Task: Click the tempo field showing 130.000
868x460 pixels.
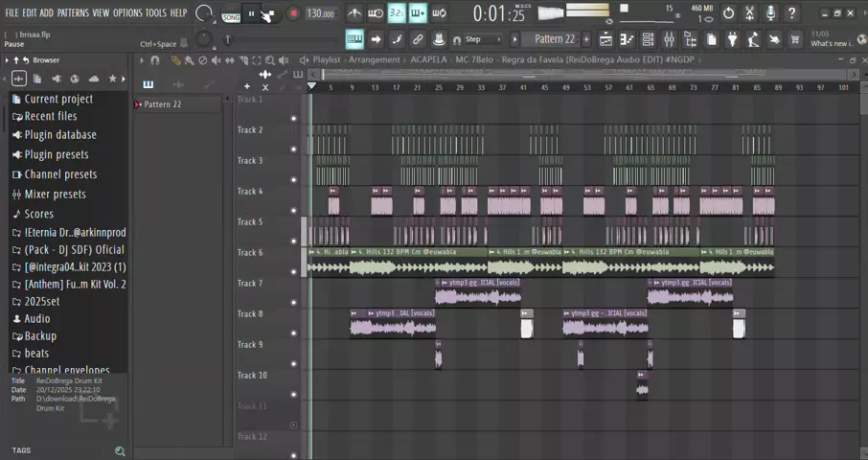Action: pos(321,13)
